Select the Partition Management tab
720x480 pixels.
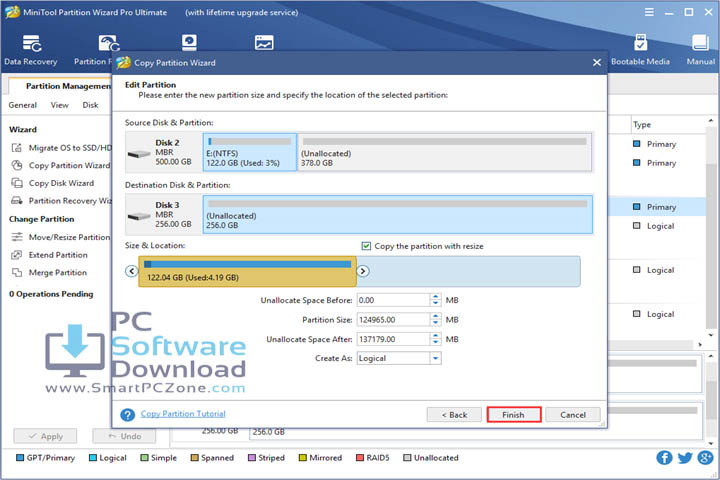[60, 86]
